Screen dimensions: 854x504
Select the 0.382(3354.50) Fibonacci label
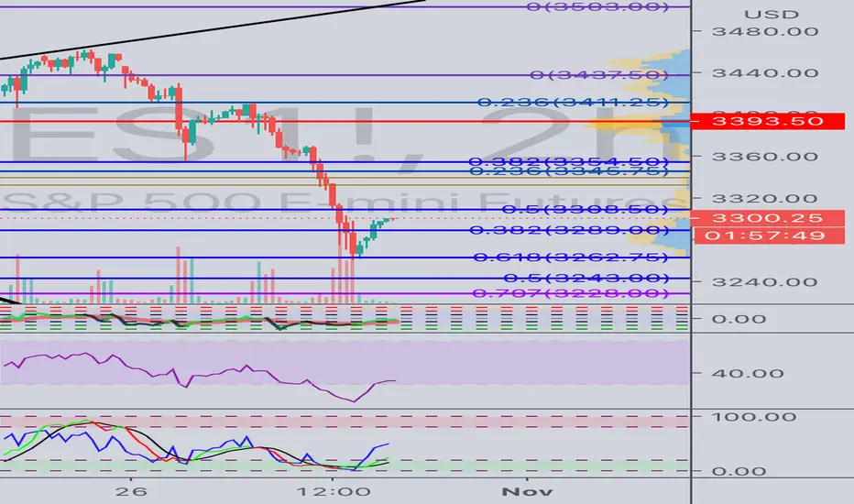click(569, 161)
